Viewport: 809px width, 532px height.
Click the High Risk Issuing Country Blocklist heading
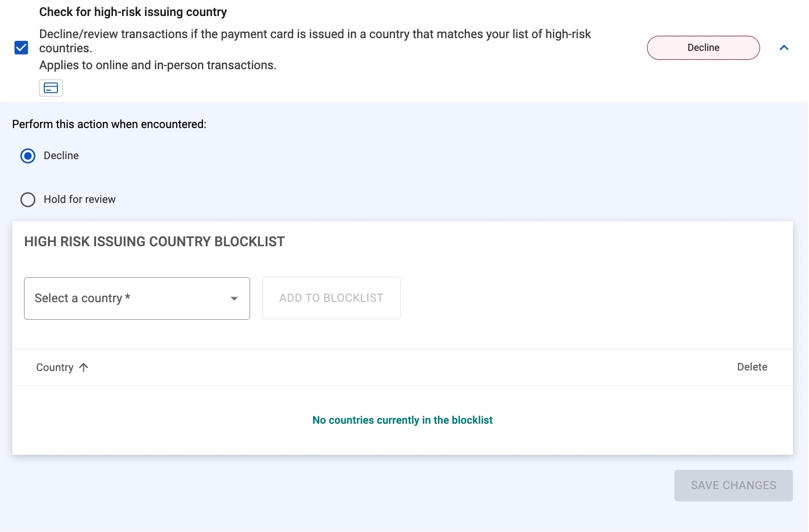coord(154,242)
